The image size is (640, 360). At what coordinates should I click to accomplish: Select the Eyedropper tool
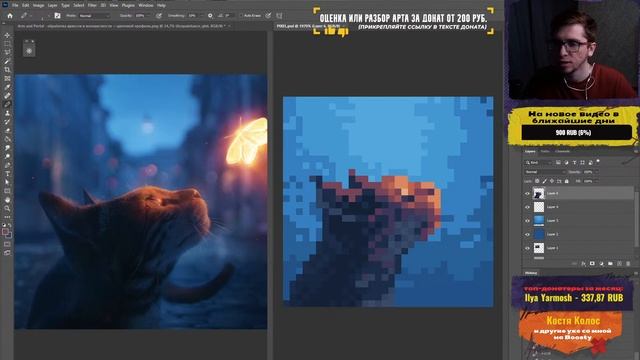click(7, 87)
